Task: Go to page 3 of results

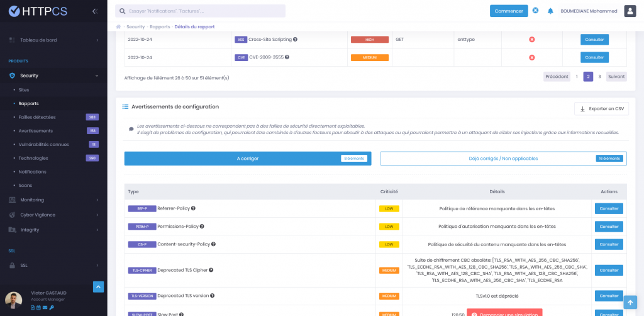Action: click(599, 77)
